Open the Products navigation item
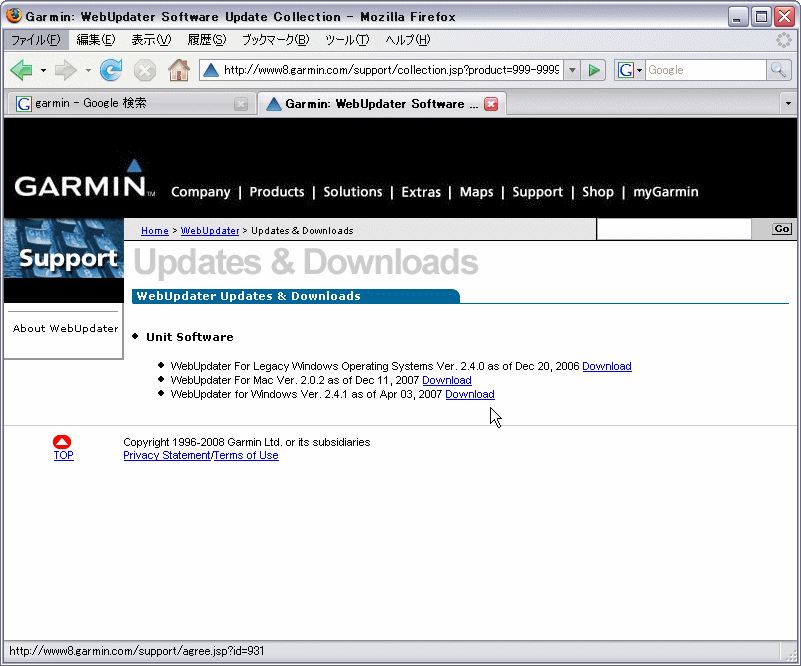 point(277,192)
